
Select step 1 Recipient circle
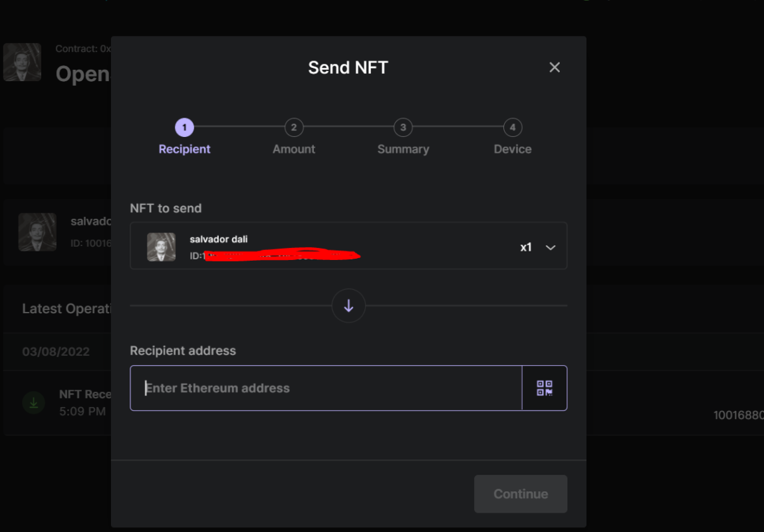pos(184,128)
